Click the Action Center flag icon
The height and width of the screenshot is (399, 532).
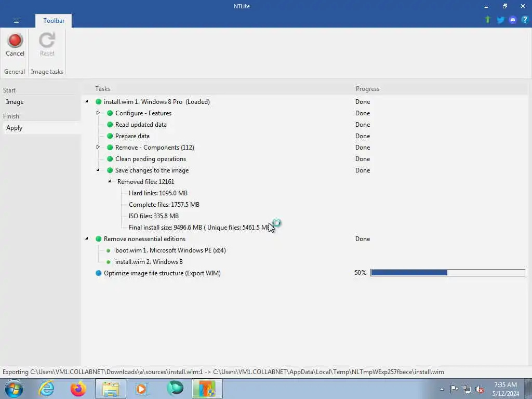pyautogui.click(x=454, y=389)
